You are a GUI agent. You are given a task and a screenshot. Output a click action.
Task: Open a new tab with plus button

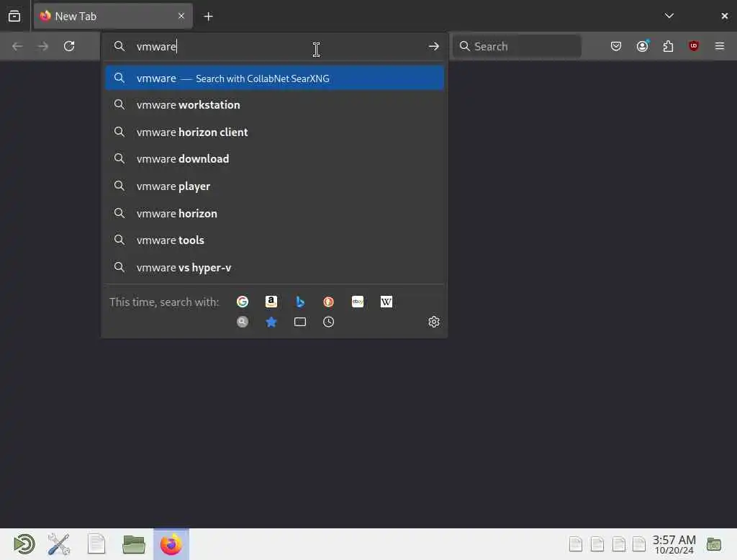(208, 17)
